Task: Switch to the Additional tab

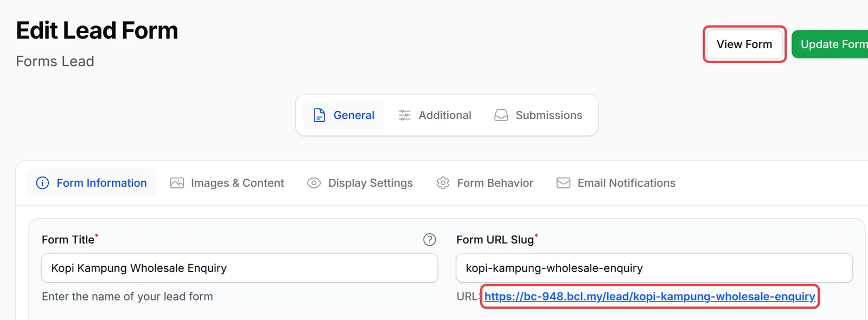Action: [x=435, y=115]
